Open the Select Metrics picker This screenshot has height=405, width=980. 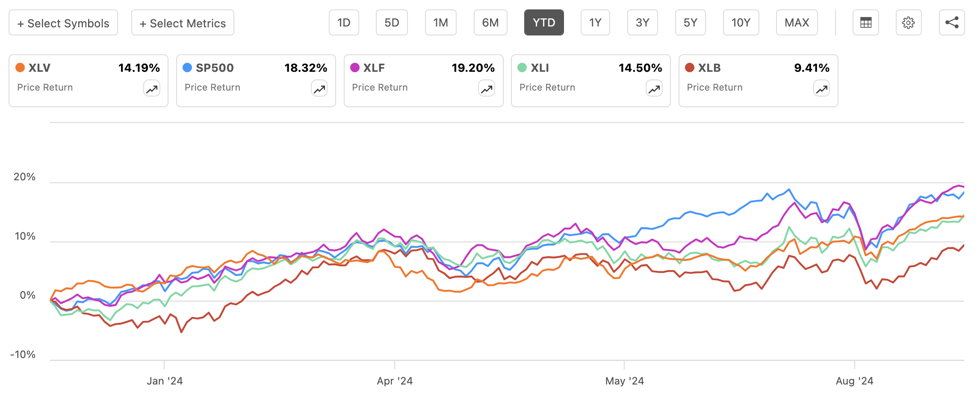coord(183,23)
